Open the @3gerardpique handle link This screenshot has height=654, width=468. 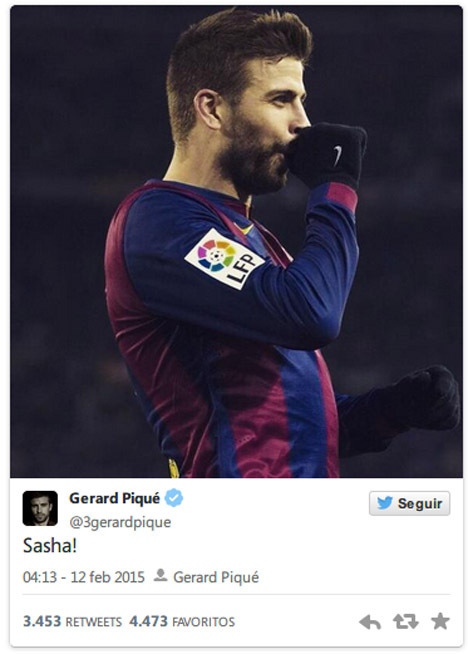120,522
